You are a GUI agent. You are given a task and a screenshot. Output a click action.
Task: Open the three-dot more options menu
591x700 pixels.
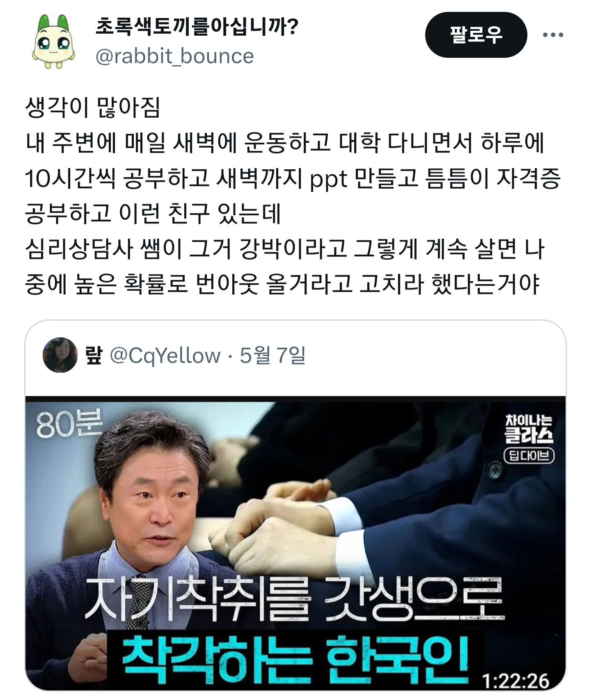click(553, 35)
